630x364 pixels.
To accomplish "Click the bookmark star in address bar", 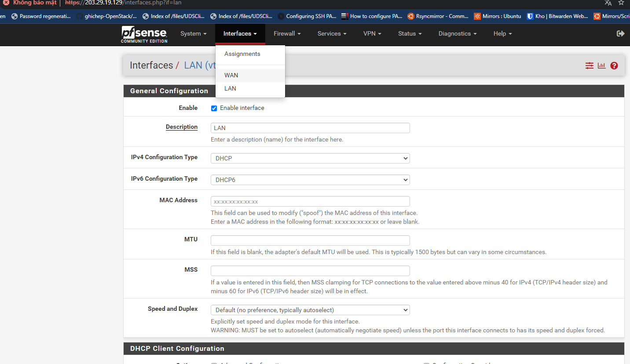I will 621,3.
